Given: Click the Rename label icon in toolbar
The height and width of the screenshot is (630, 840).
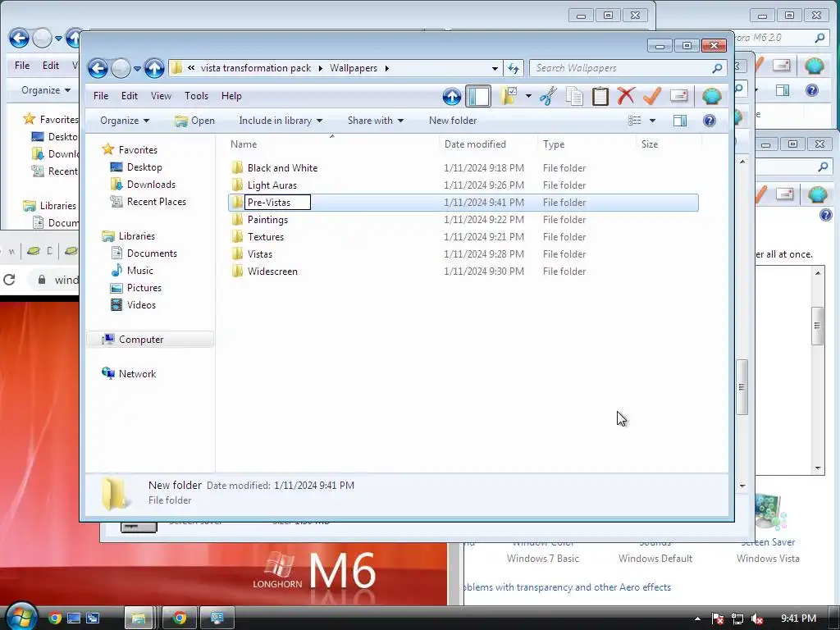Looking at the screenshot, I should [678, 96].
